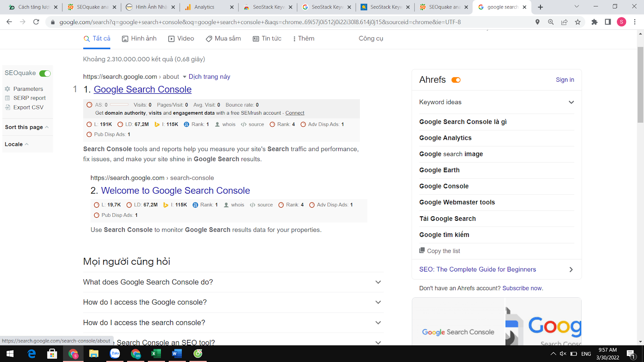Select keyword Google Analytics
Screen dimensions: 644x362
coord(445,138)
